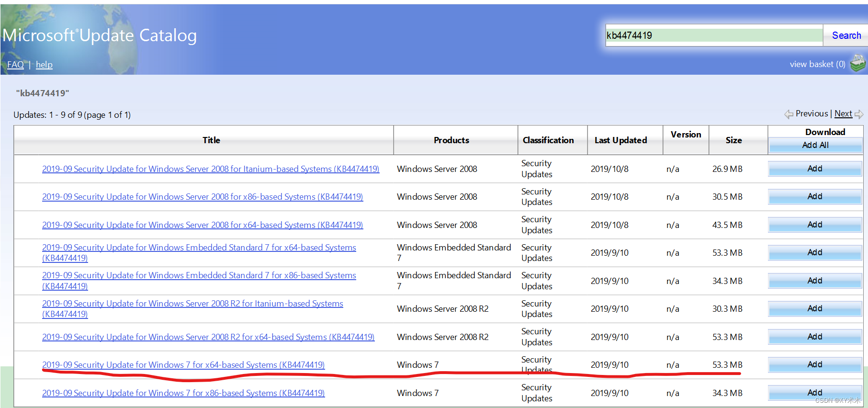The height and width of the screenshot is (408, 868).
Task: Select the Updates: 1 - 9 of 9 count text
Action: (x=72, y=115)
